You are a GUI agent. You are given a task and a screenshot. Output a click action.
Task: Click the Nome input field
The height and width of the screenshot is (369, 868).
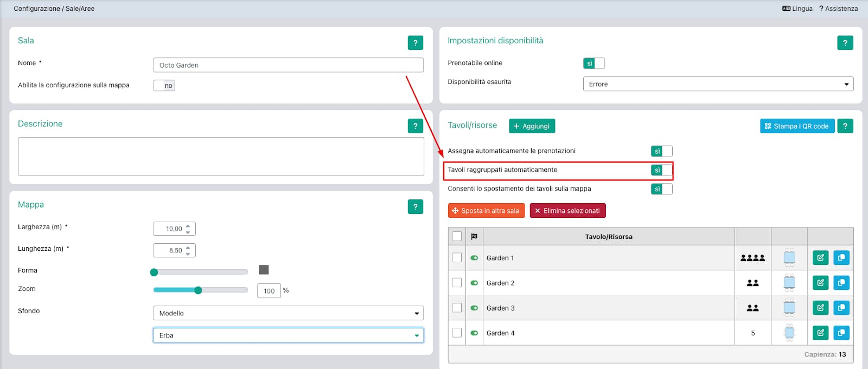coord(288,65)
